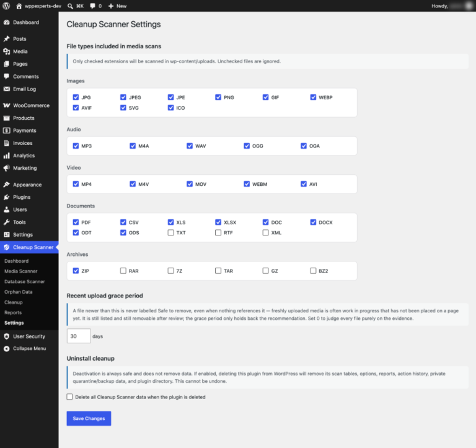Click the Settings sliders icon in sidebar

[x=6, y=235]
